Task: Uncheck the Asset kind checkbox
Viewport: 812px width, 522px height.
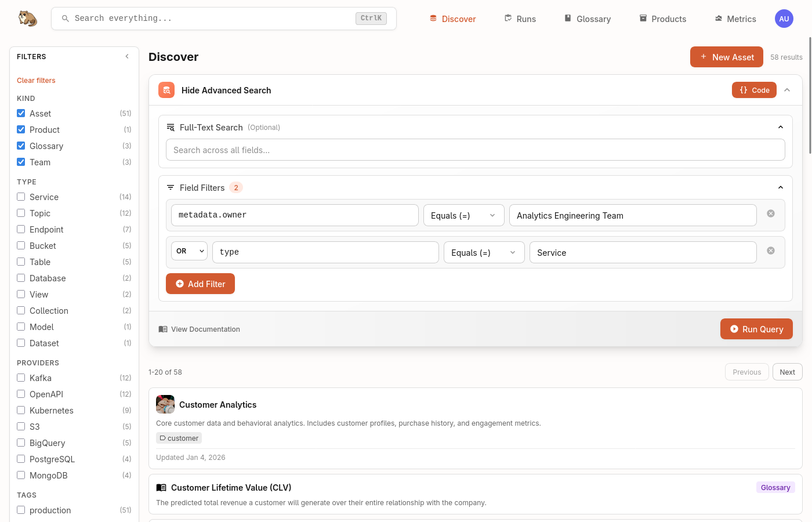Action: (21, 113)
